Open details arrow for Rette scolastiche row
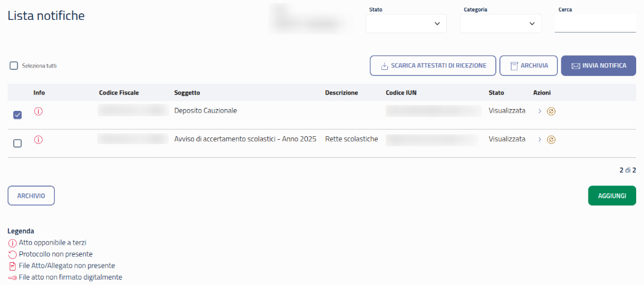Image resolution: width=644 pixels, height=285 pixels. point(540,140)
